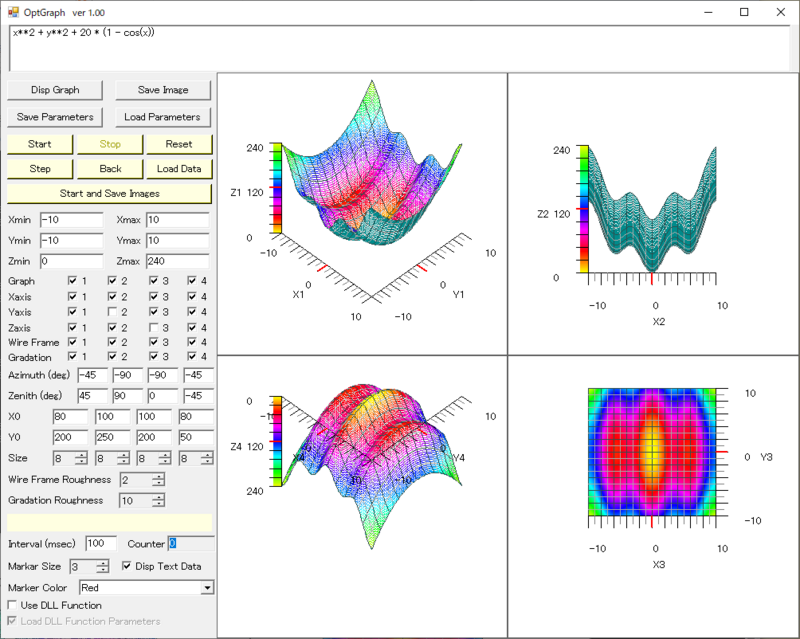The image size is (800, 639).
Task: Click Save Parameters button
Action: coord(55,117)
